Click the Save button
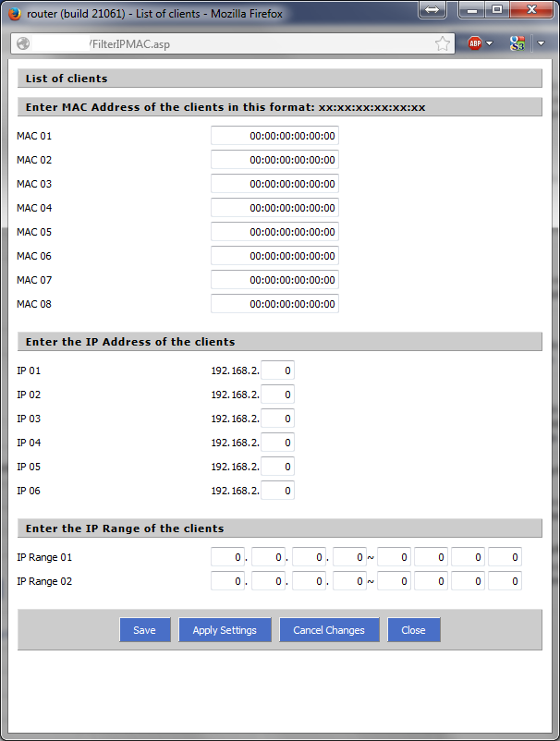 tap(144, 630)
